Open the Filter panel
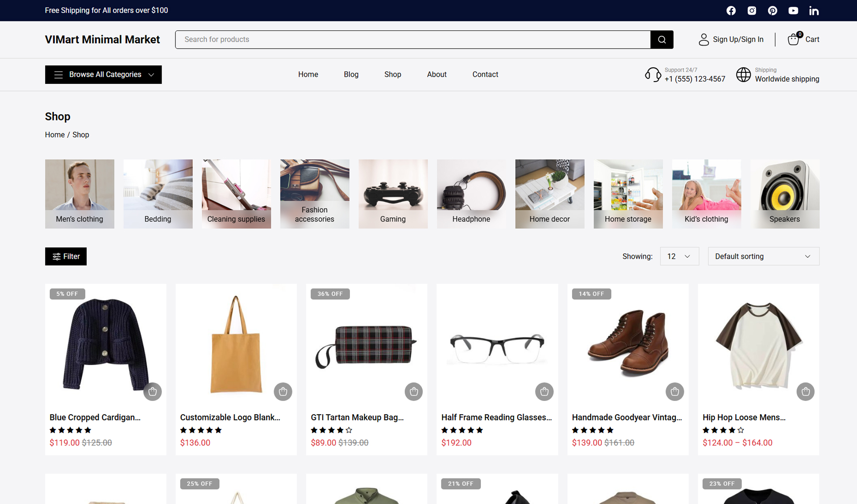Image resolution: width=857 pixels, height=504 pixels. click(x=66, y=256)
